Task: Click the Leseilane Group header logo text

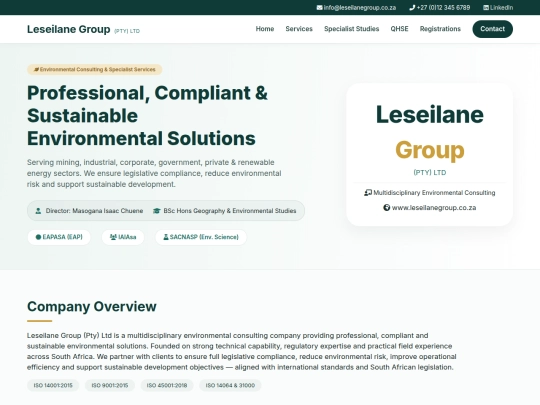Action: (69, 29)
